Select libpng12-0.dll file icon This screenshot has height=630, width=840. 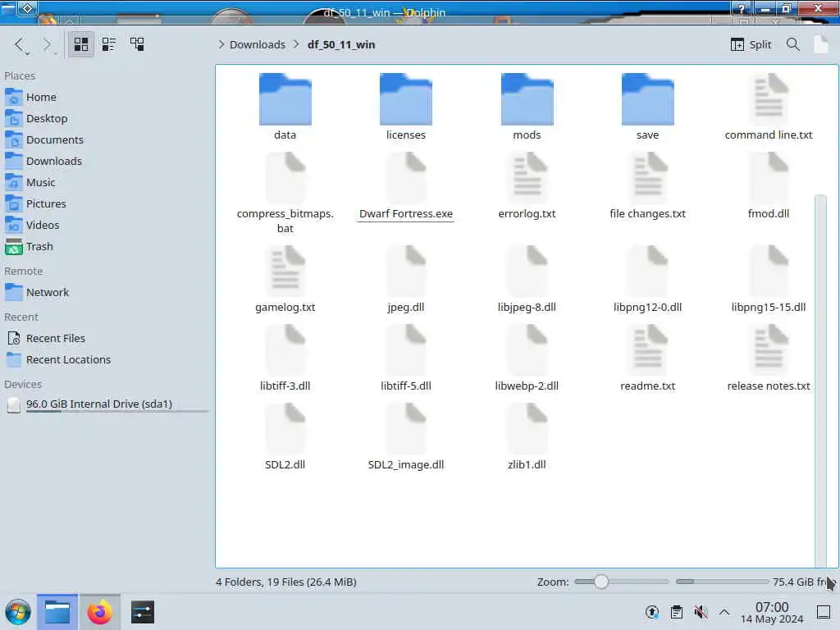(x=648, y=271)
